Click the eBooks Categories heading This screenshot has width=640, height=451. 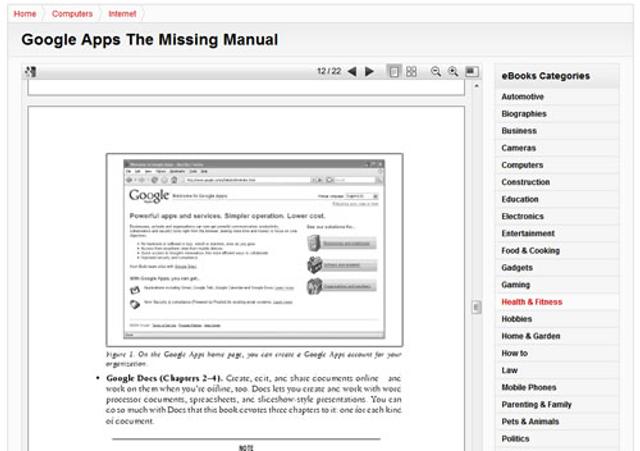tap(545, 76)
